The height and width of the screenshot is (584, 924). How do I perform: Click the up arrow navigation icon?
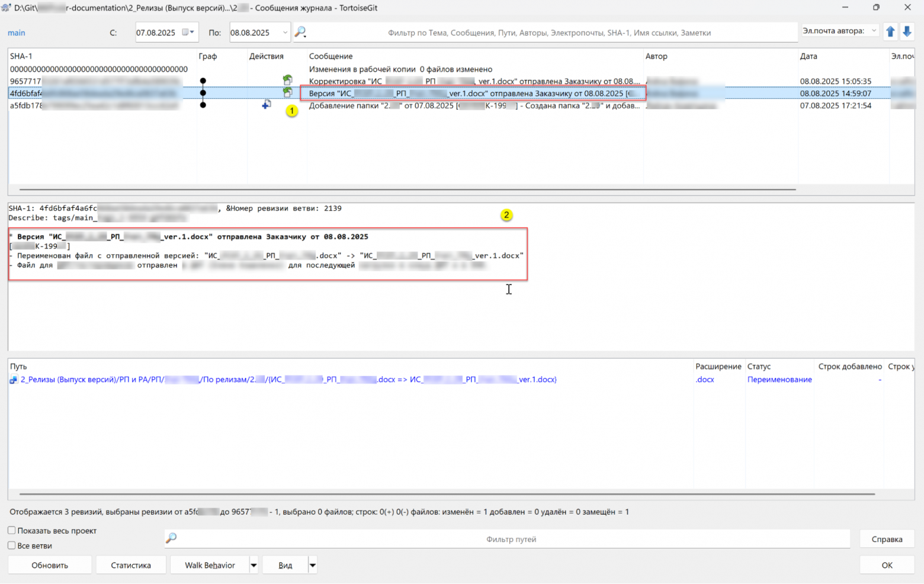(x=890, y=32)
